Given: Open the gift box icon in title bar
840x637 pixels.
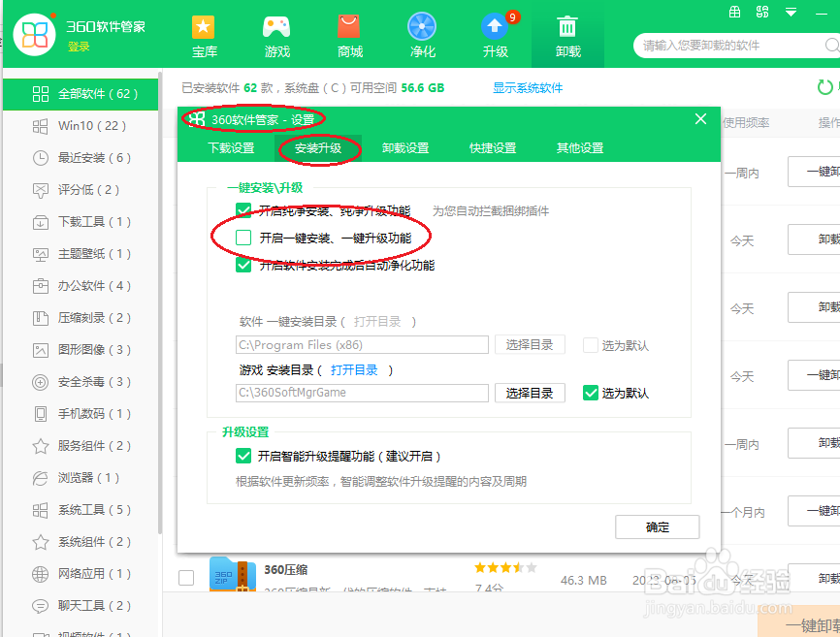Looking at the screenshot, I should point(734,12).
